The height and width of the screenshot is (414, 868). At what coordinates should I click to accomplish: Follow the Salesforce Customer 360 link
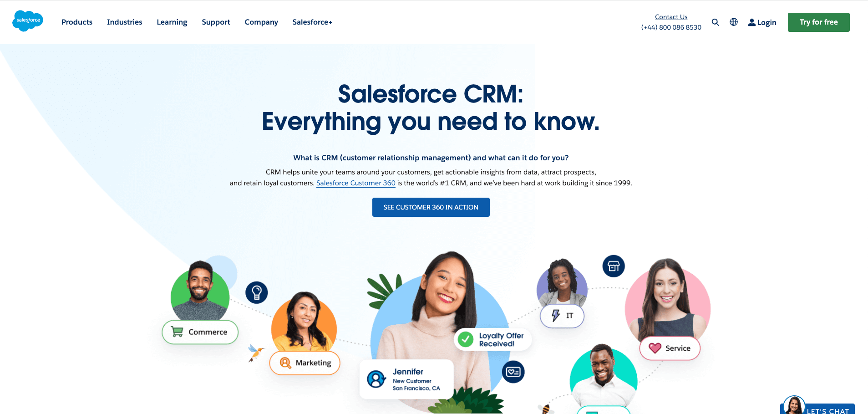[356, 183]
